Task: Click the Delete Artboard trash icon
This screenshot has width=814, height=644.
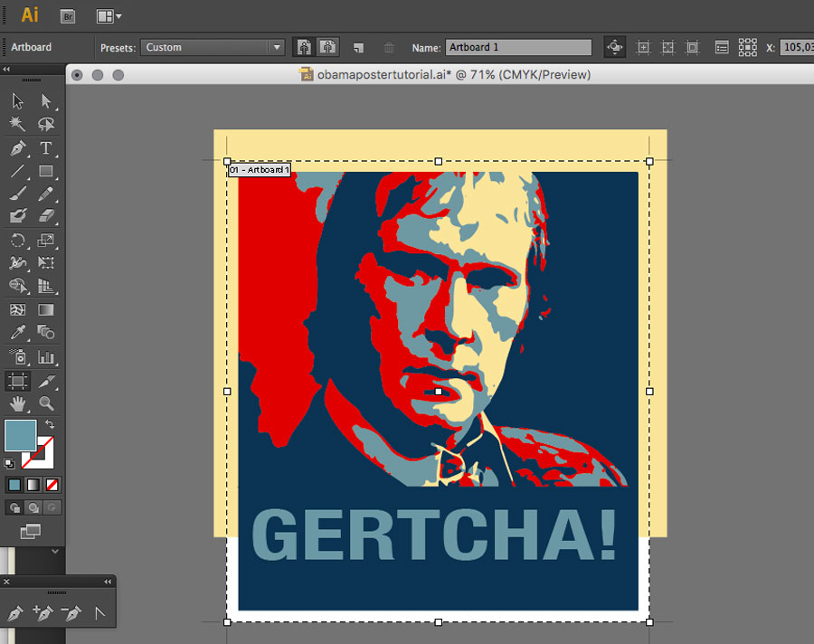Action: click(388, 48)
